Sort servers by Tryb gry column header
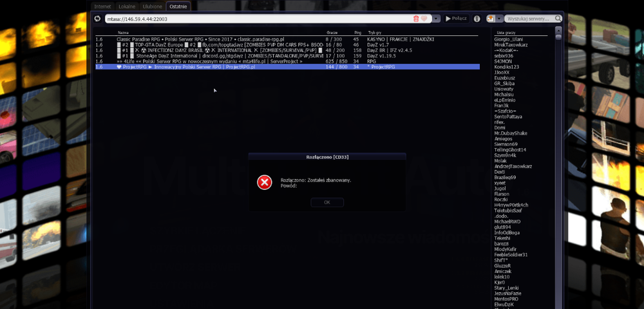644x309 pixels. point(374,32)
